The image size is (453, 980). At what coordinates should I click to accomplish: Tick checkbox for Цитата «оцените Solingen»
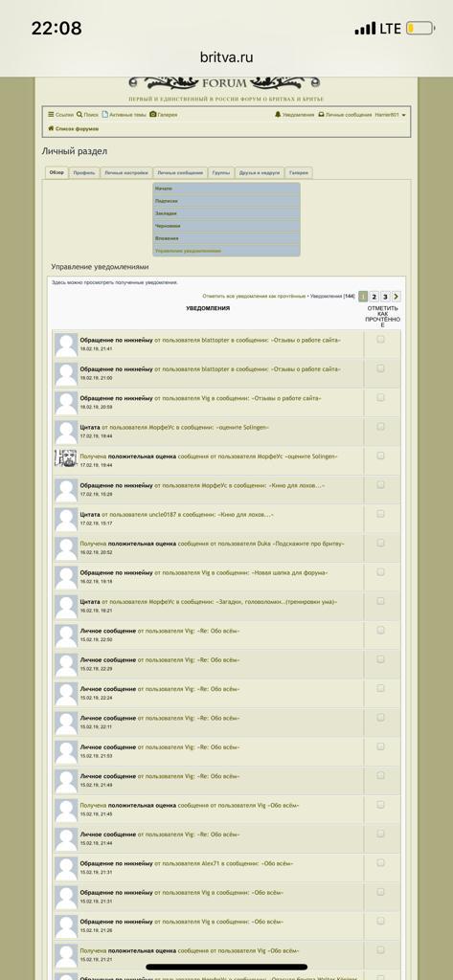point(380,427)
